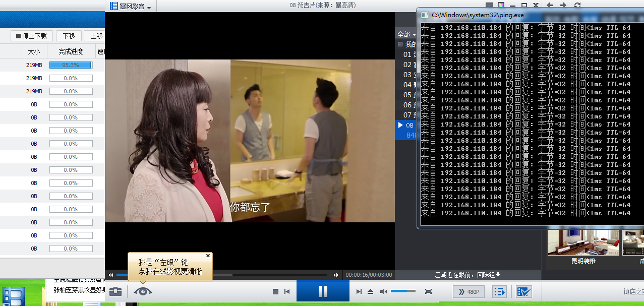The image size is (644, 306).
Task: Open the skin color palette icon
Action: (x=501, y=6)
